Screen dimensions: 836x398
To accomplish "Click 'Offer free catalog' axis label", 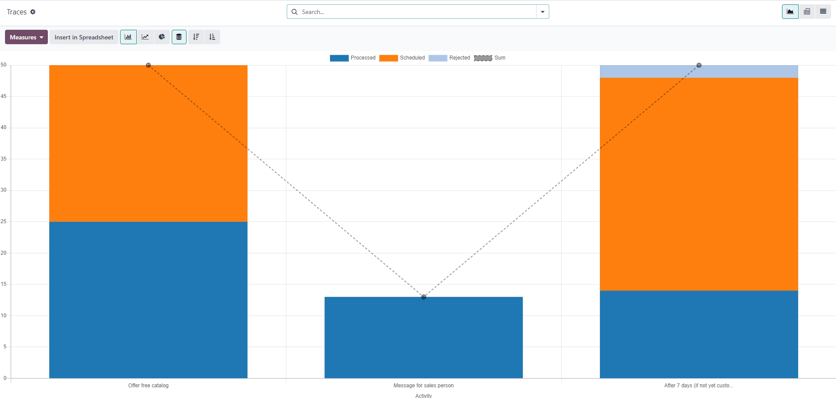I will click(x=148, y=385).
